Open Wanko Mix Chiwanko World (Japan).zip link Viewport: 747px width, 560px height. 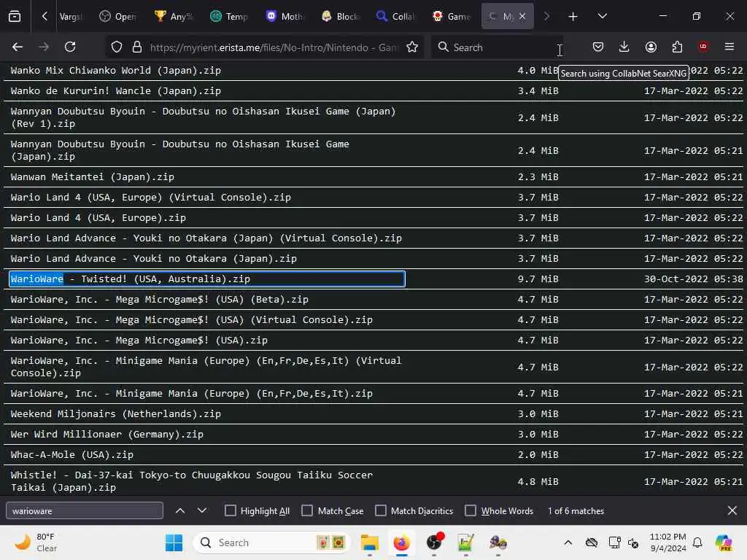coord(116,71)
